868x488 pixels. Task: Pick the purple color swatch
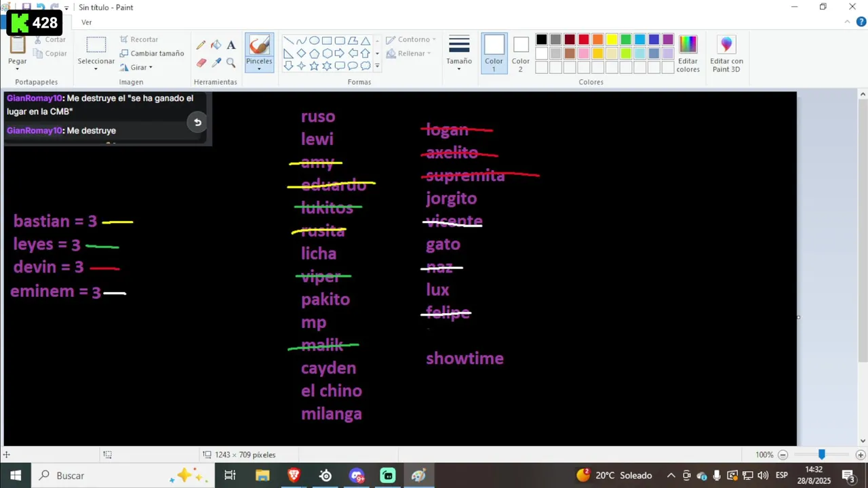click(668, 39)
